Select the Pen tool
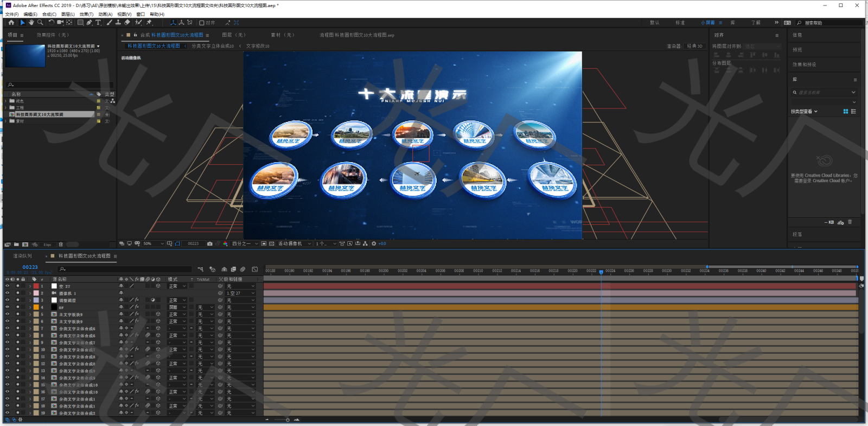 point(90,23)
